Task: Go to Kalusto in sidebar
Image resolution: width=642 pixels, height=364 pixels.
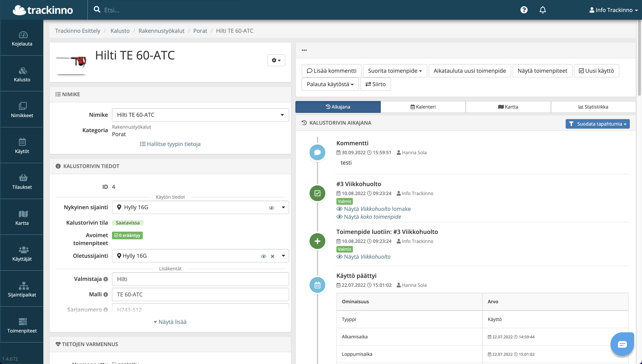Action: (x=22, y=74)
